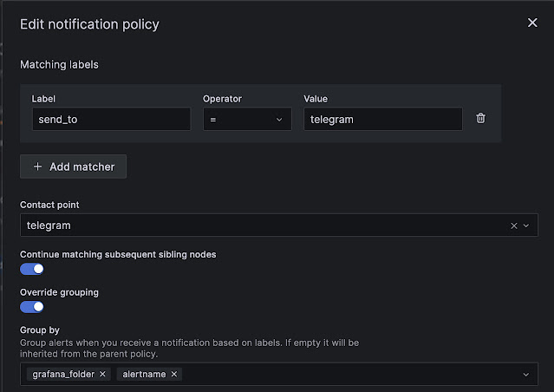Screen dimensions: 554x392
Task: Click the alertname tag label
Action: pyautogui.click(x=143, y=375)
